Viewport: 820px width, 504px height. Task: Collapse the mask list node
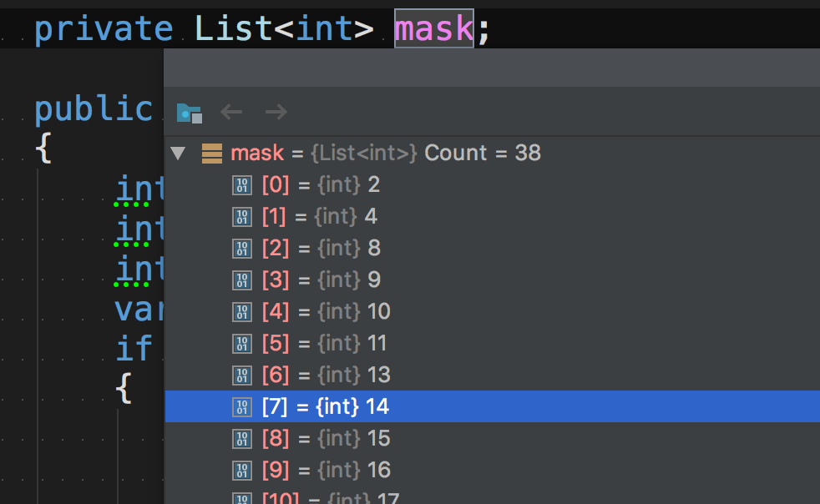click(x=179, y=154)
